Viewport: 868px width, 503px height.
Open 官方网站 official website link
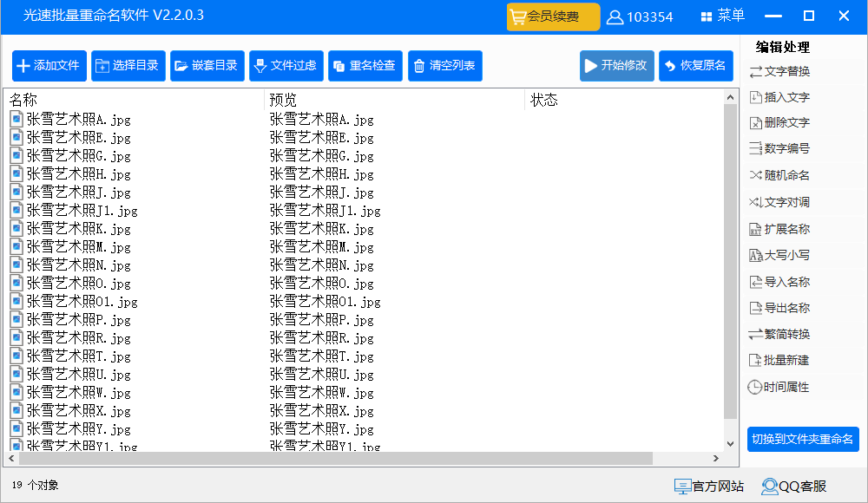(708, 487)
